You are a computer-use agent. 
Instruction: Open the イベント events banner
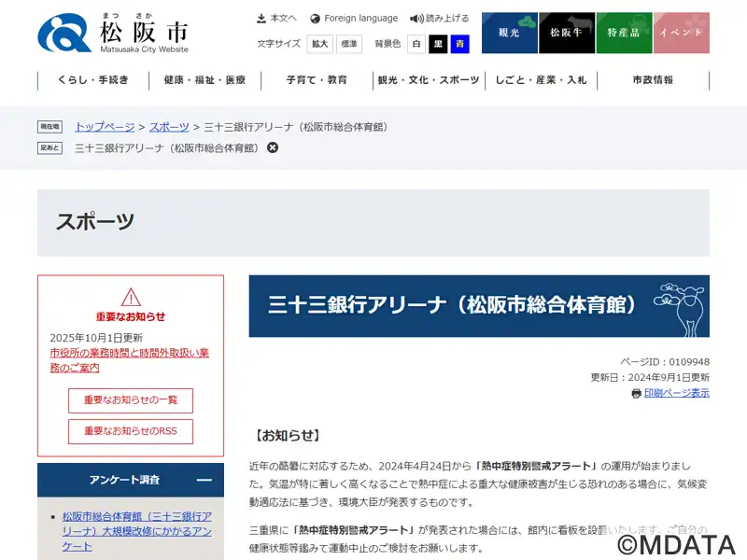[x=681, y=33]
